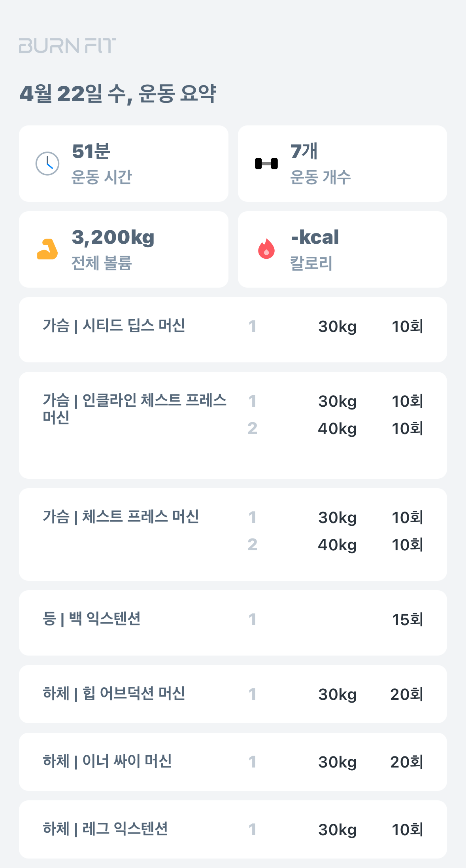This screenshot has height=868, width=466.
Task: Select the 7개 exercise count value
Action: pos(304,151)
